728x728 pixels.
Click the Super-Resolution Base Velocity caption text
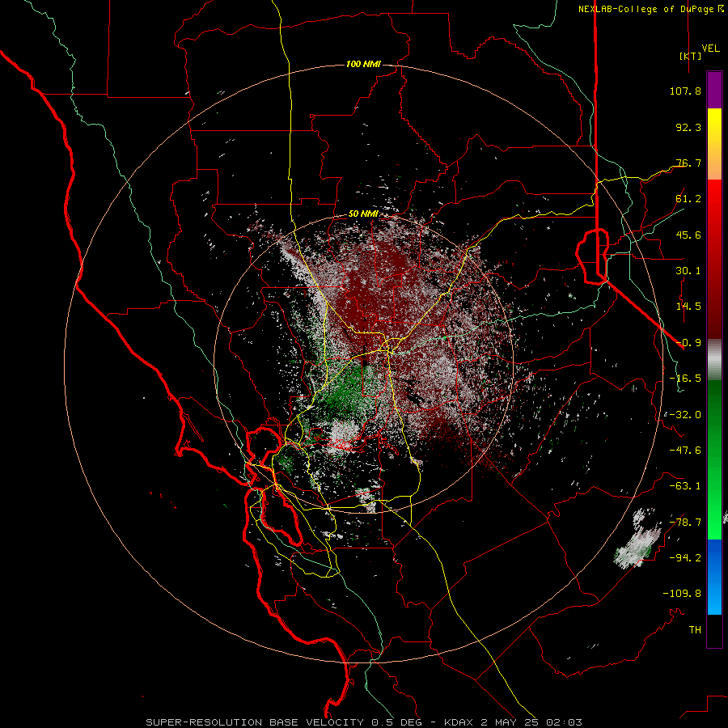tap(363, 722)
